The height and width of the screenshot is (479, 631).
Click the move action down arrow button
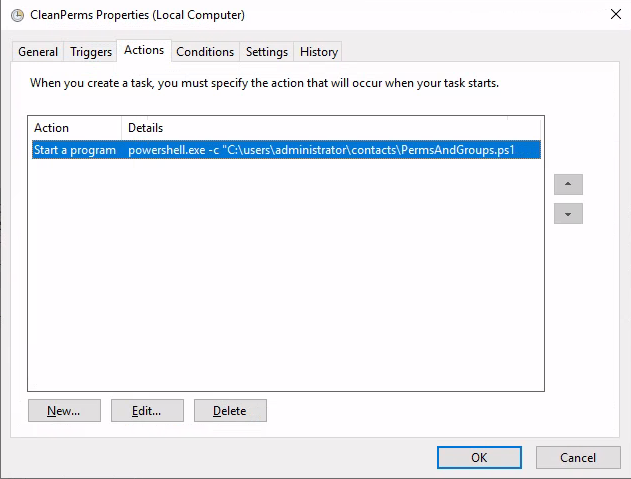568,214
